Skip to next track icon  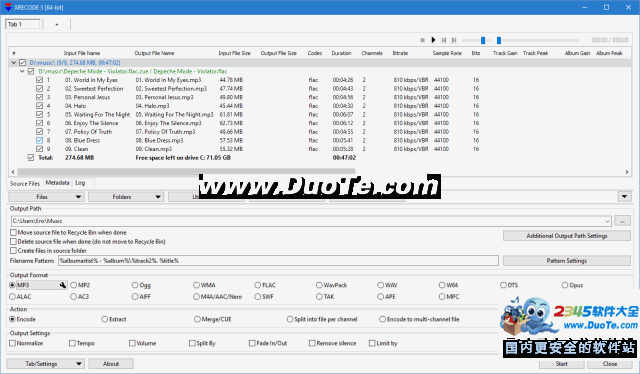pos(454,40)
